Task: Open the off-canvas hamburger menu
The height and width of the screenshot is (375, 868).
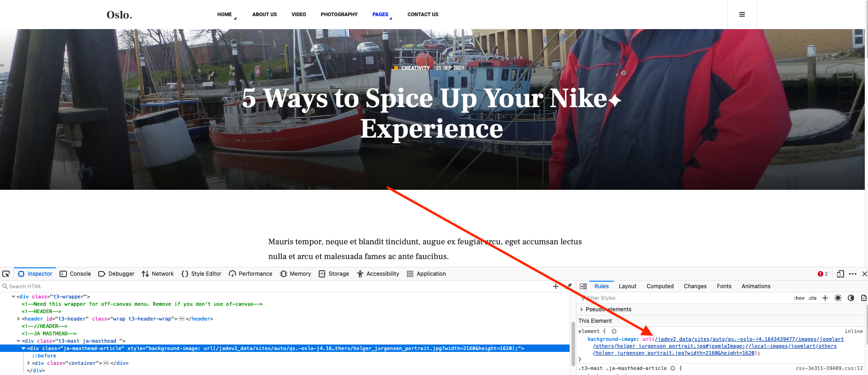Action: click(x=742, y=14)
